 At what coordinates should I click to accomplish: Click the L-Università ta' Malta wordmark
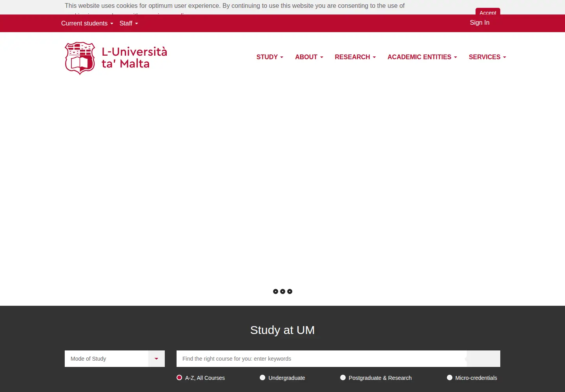point(134,58)
